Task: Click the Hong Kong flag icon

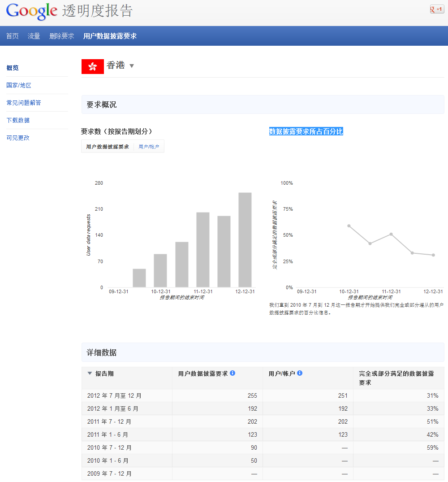Action: click(x=93, y=66)
